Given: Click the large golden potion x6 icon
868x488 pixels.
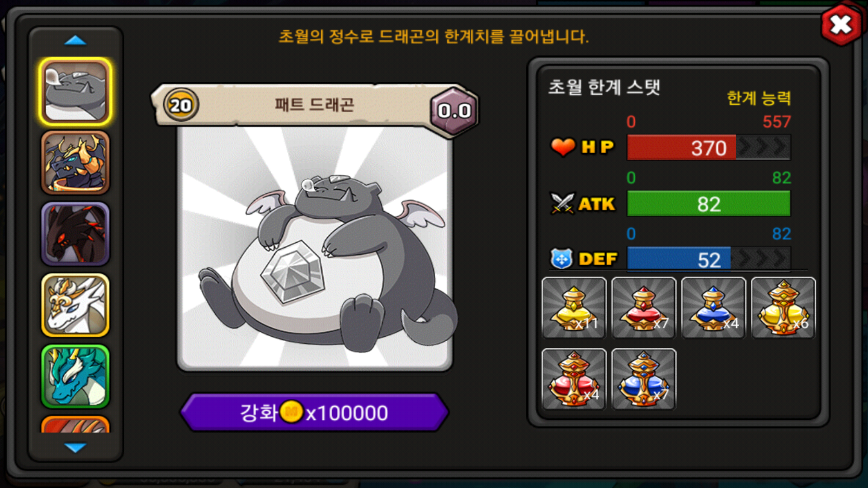Looking at the screenshot, I should coord(783,308).
